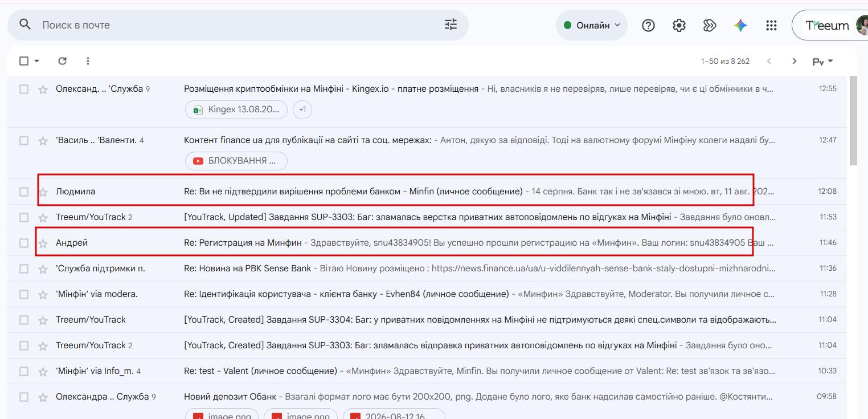Image resolution: width=868 pixels, height=419 pixels.
Task: Open the Онлайн status dropdown
Action: [592, 25]
